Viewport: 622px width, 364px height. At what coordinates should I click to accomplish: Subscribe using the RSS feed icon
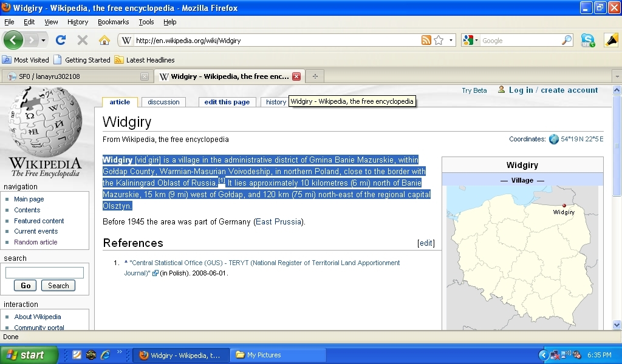[x=426, y=41]
